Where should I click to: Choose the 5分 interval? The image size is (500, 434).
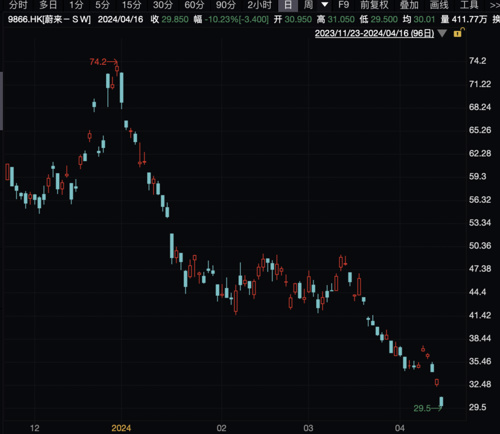(102, 5)
